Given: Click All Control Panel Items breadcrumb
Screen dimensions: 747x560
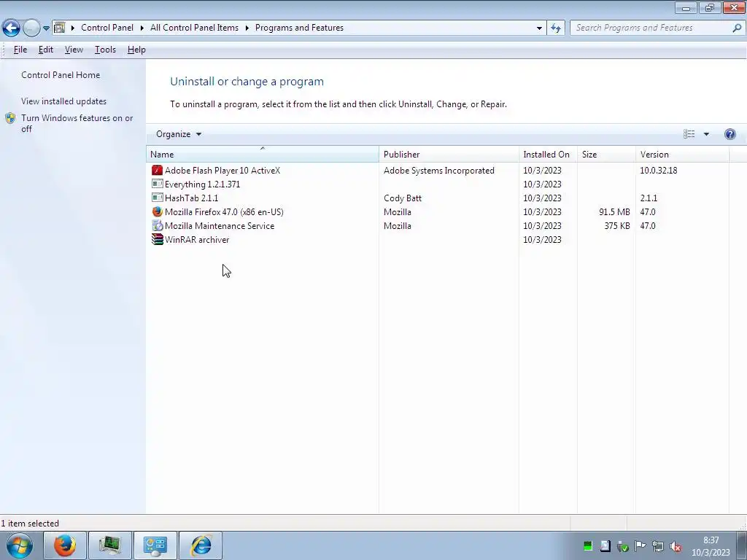Looking at the screenshot, I should (194, 28).
